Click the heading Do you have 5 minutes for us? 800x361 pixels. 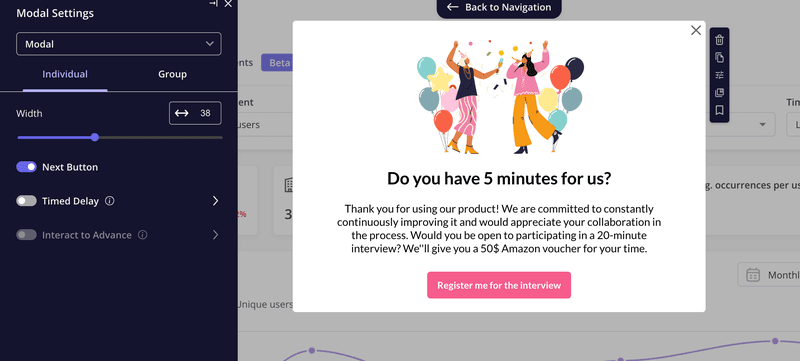point(499,178)
